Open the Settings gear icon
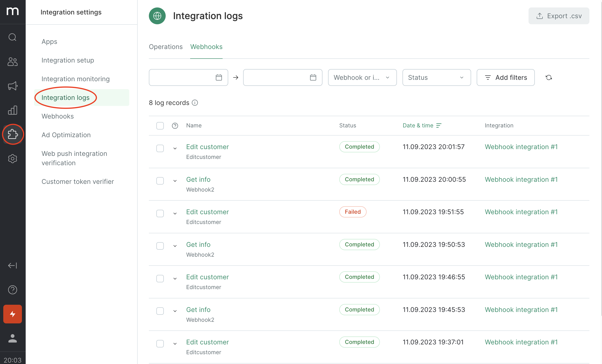602x364 pixels. (x=12, y=159)
